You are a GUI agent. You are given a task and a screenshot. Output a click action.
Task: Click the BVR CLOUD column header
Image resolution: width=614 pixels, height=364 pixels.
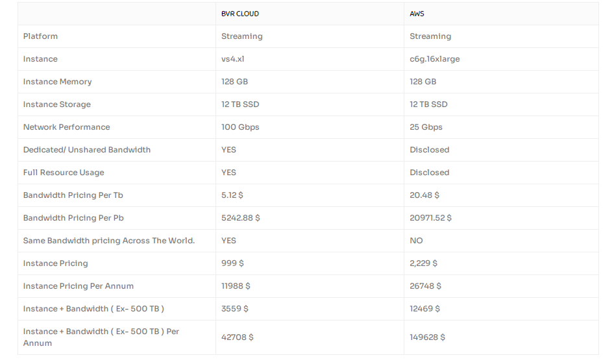coord(240,14)
